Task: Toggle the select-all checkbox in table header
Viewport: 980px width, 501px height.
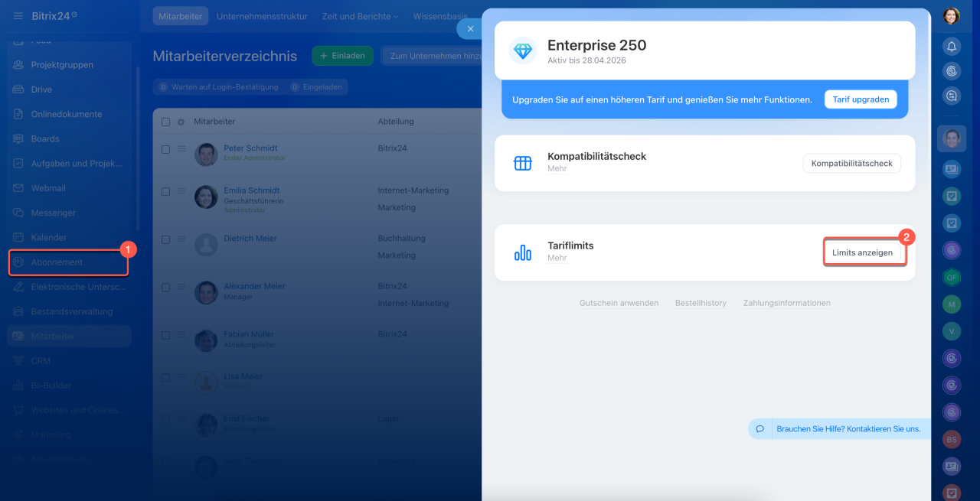Action: coord(166,122)
